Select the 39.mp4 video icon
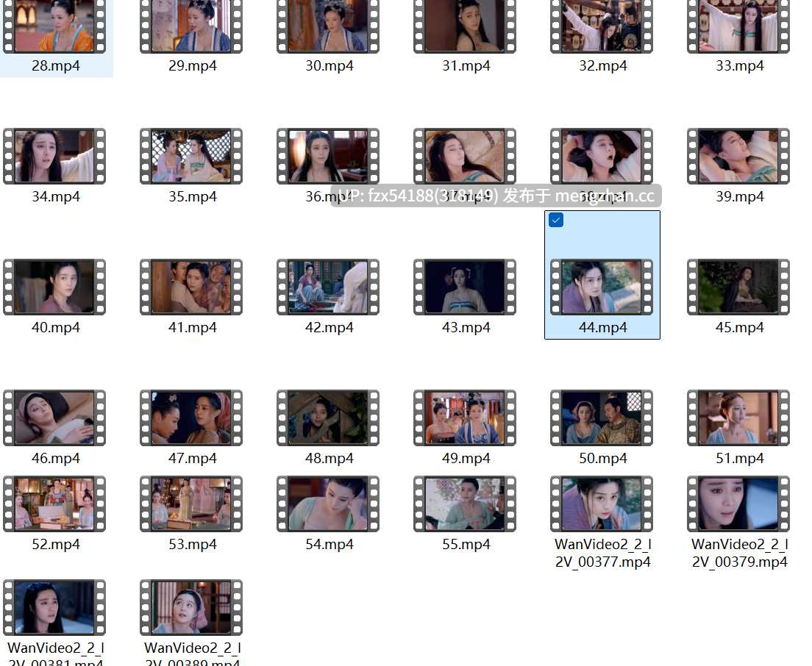The height and width of the screenshot is (666, 812). (x=738, y=157)
